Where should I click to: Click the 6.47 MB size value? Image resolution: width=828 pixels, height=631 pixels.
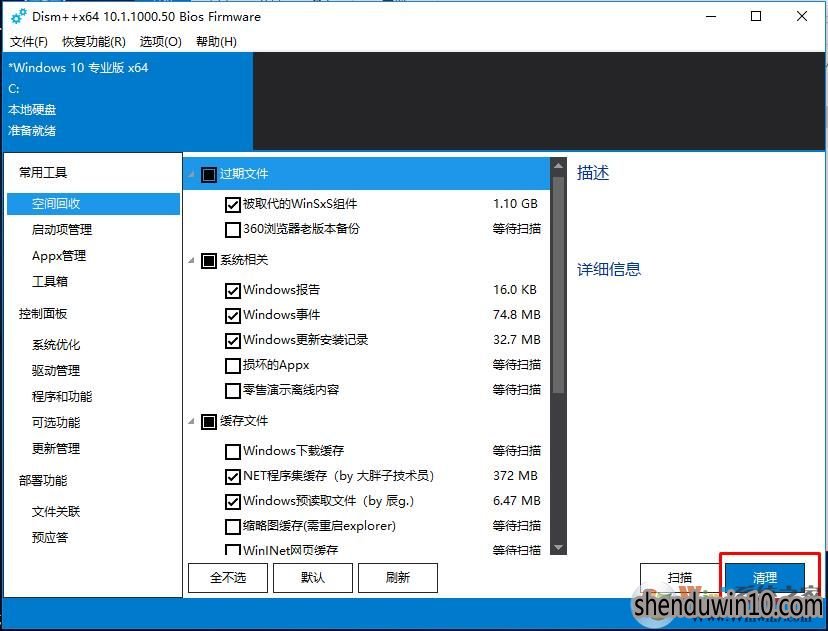point(516,501)
